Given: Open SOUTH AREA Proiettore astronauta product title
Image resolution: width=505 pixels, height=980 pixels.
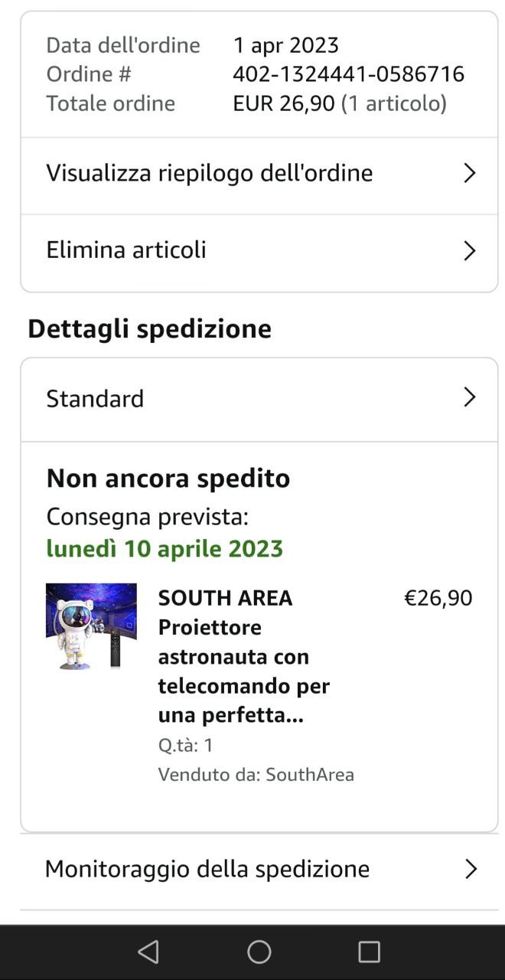Looking at the screenshot, I should (x=244, y=656).
